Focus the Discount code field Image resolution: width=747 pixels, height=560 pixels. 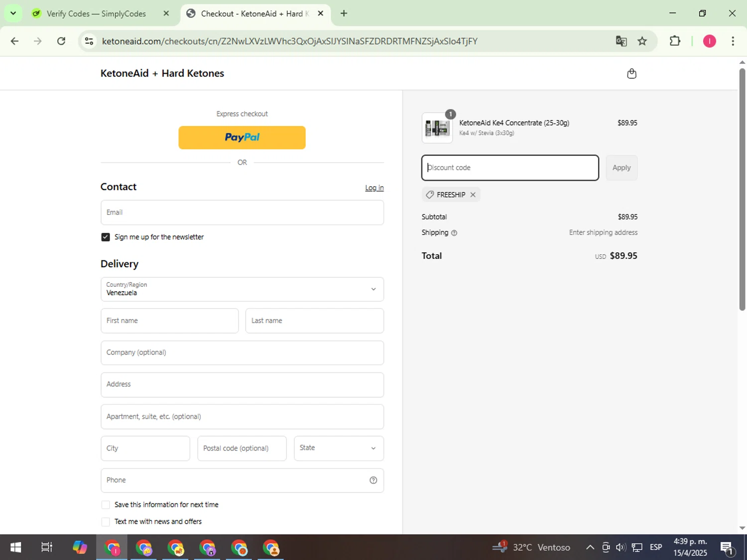tap(510, 168)
